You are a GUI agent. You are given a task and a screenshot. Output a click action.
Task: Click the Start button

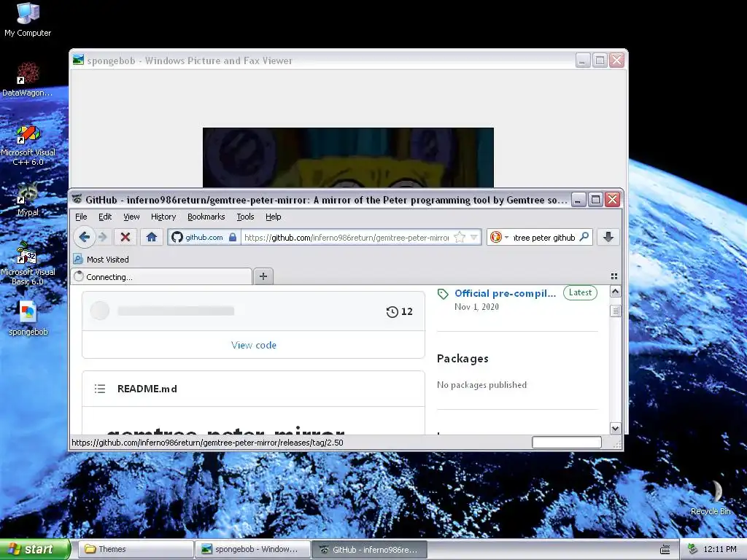coord(35,549)
